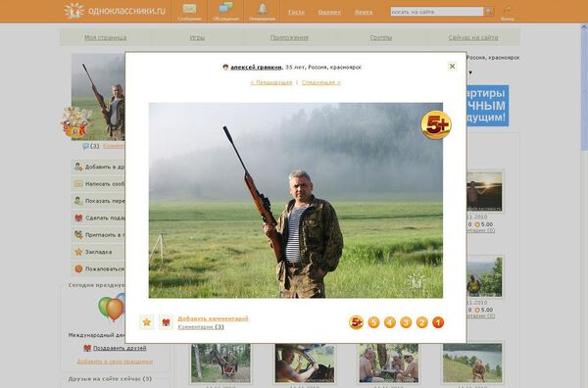Rate the photo with circle 3
This screenshot has width=588, height=388.
tap(406, 322)
